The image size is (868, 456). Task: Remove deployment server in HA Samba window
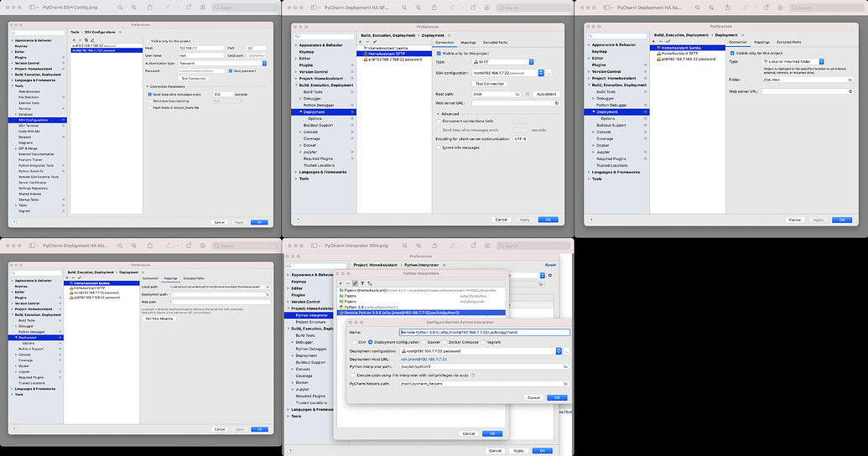coord(660,42)
